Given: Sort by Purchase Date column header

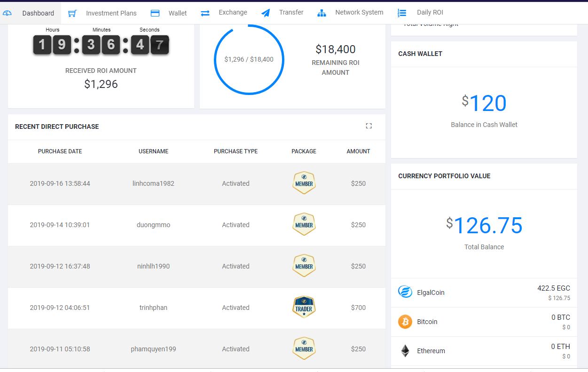Looking at the screenshot, I should coord(60,151).
